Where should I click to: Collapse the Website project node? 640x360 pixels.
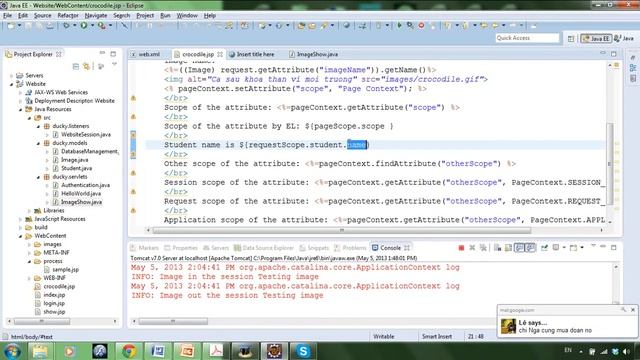coord(11,84)
